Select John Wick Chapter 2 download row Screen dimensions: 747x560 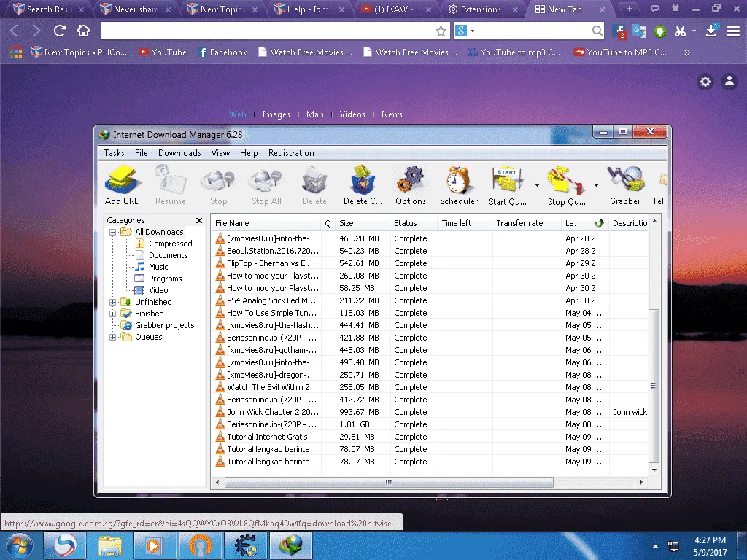click(x=430, y=412)
